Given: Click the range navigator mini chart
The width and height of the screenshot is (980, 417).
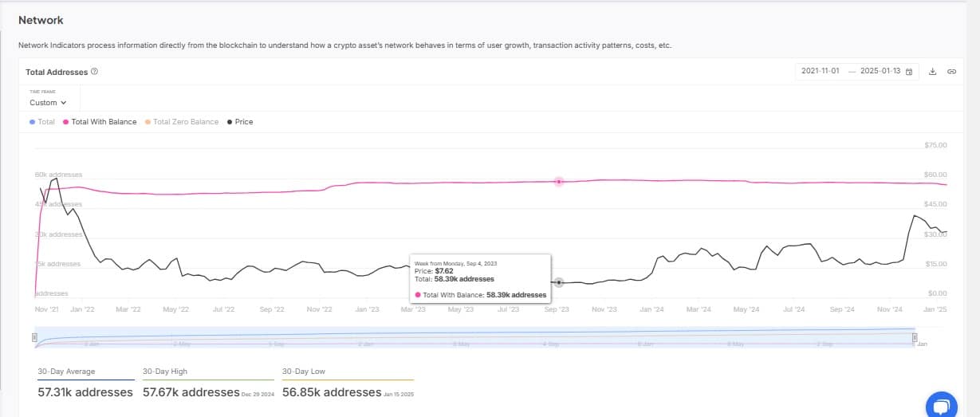Looking at the screenshot, I should tap(474, 337).
